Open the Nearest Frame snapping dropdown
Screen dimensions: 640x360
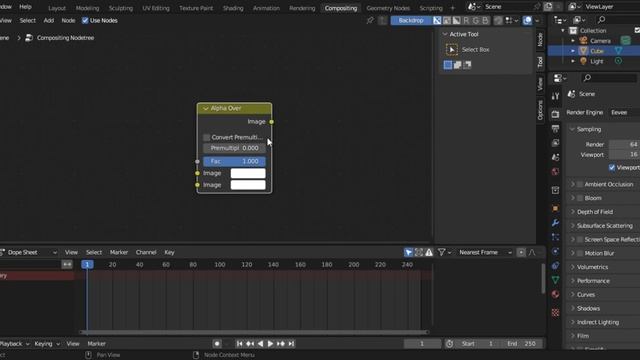[x=485, y=253]
